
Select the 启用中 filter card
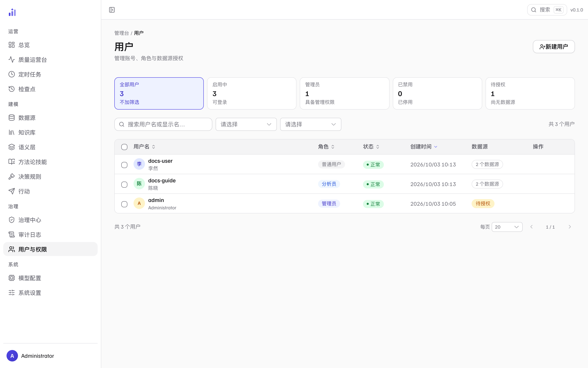[252, 93]
